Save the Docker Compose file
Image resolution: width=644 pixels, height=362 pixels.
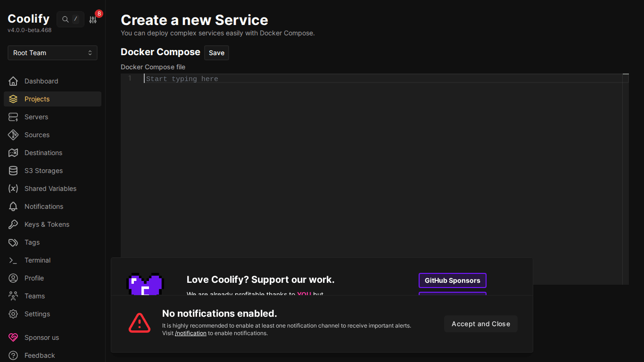point(216,53)
